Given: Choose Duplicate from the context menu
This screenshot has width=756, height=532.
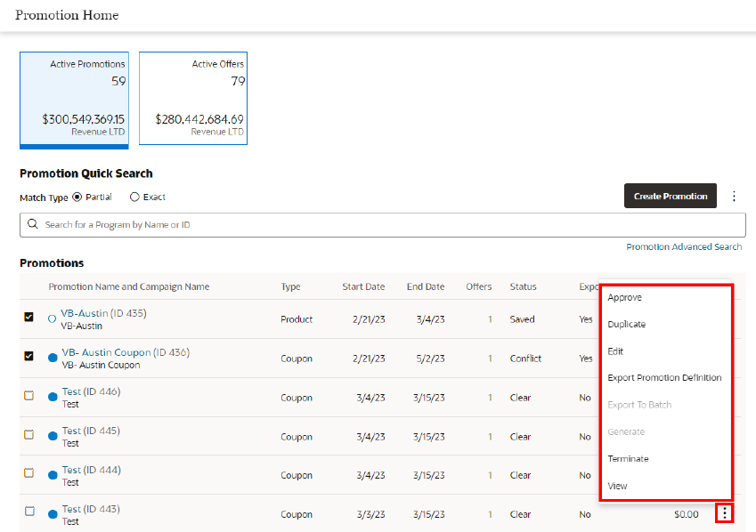Looking at the screenshot, I should [626, 325].
